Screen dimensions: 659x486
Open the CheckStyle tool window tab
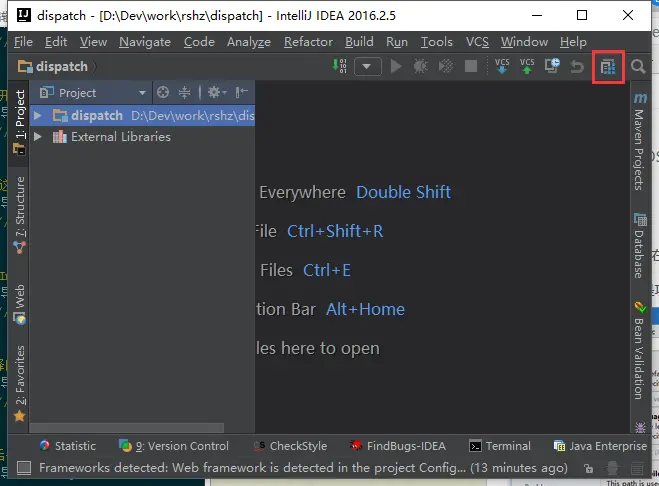tap(290, 446)
